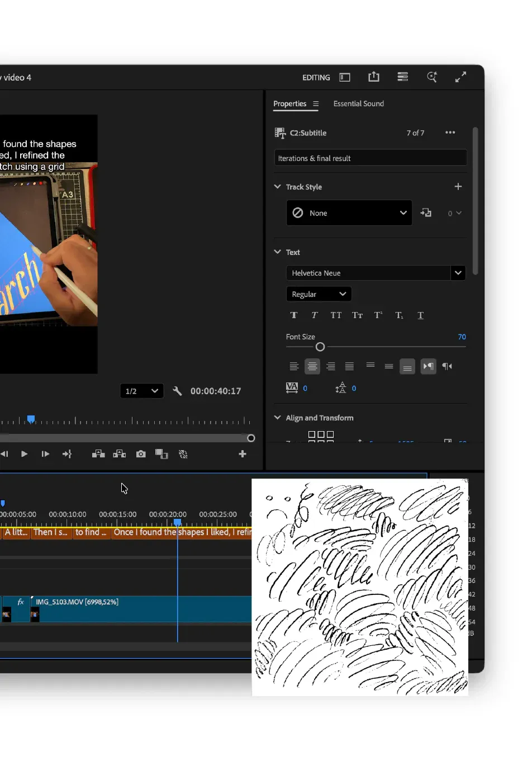Select the 'Once I found the shapes' caption
Viewport: 532px width, 761px height.
point(182,532)
